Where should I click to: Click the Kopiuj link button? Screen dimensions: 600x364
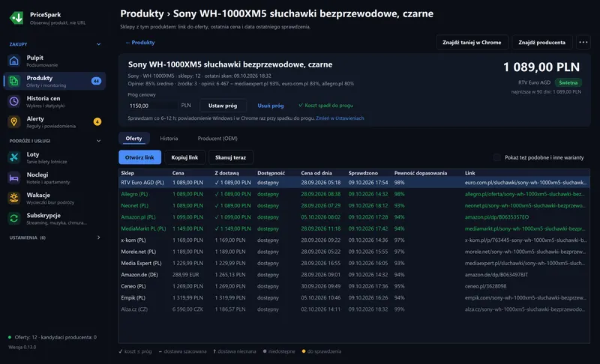tap(184, 157)
